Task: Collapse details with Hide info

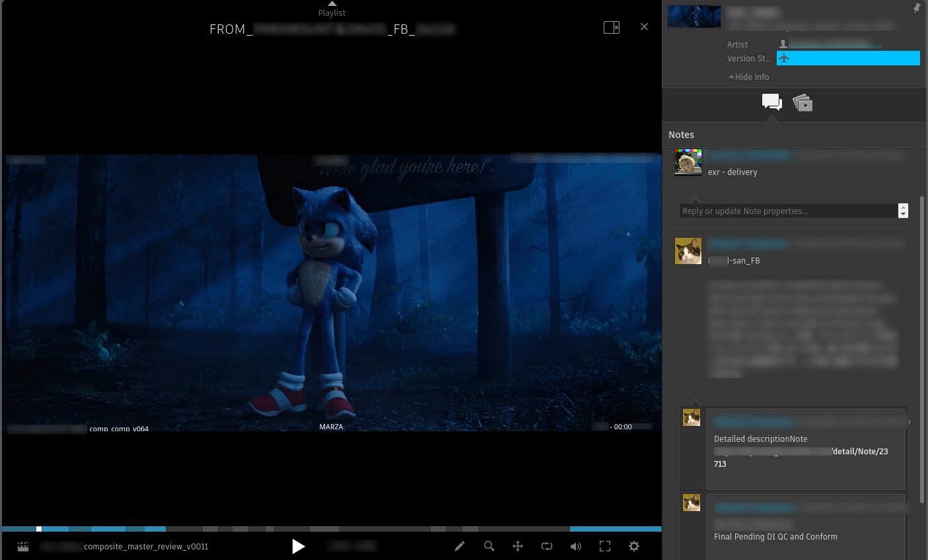Action: click(x=749, y=77)
